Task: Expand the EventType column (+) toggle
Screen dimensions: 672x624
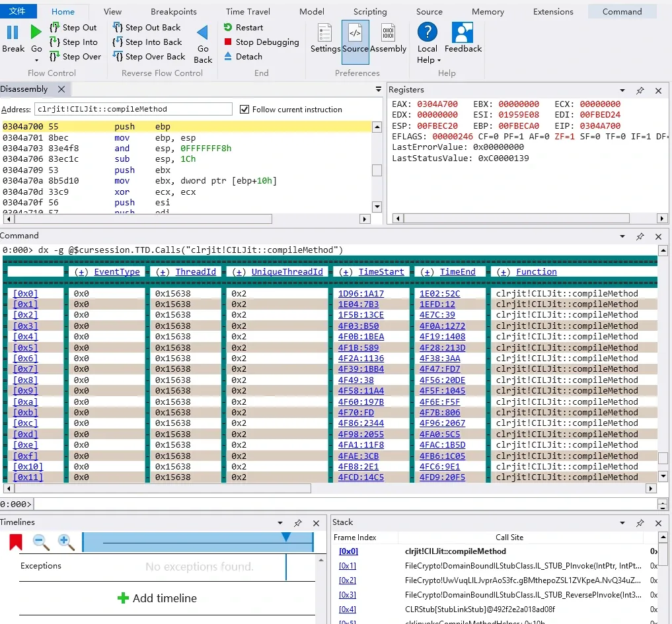Action: (81, 271)
